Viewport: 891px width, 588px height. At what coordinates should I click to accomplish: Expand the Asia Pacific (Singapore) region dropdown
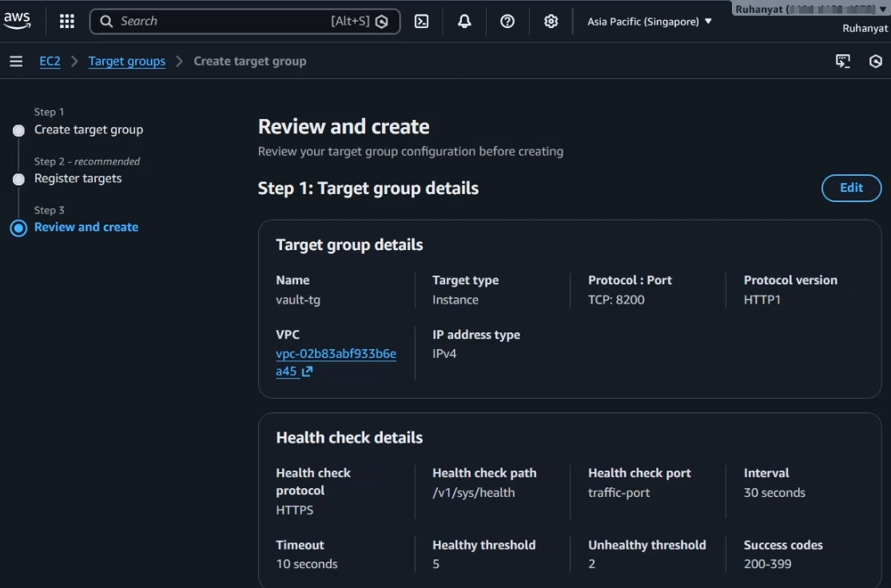coord(649,22)
